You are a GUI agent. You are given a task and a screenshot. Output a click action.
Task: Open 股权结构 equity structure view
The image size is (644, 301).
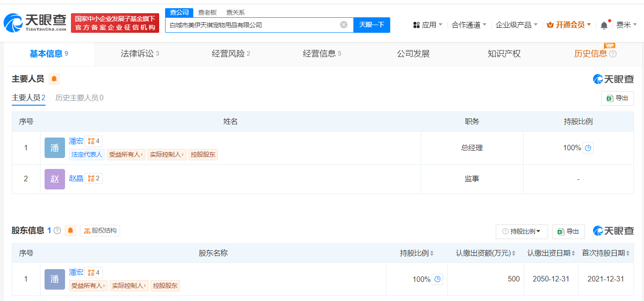(100, 231)
